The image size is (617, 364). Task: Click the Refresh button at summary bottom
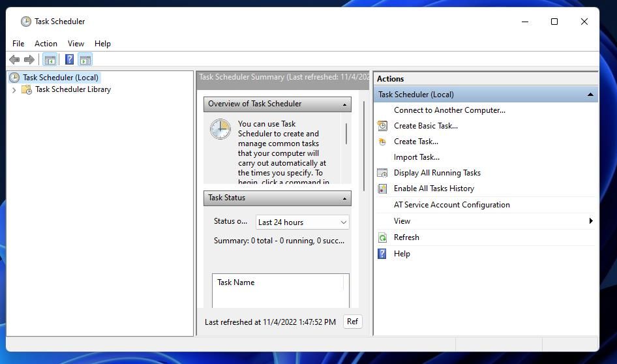(x=353, y=322)
